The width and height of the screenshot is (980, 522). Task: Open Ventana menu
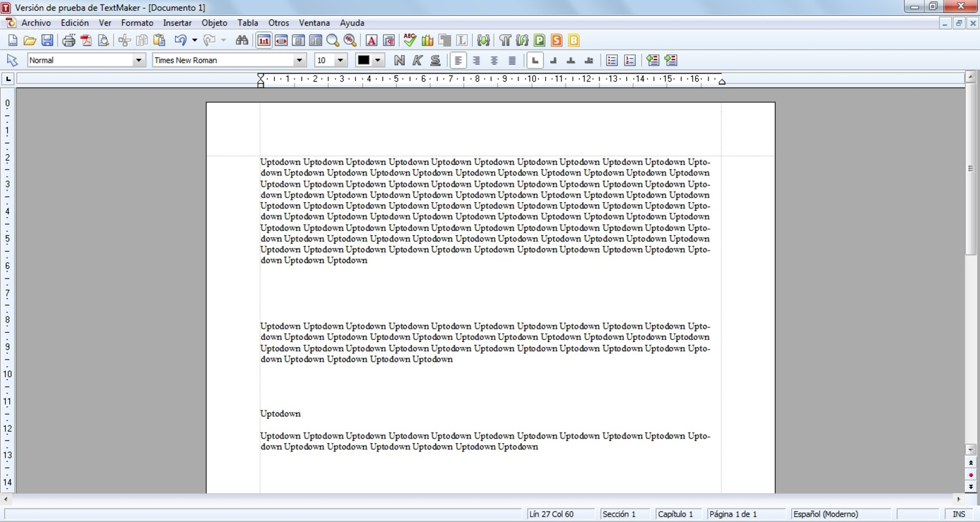click(x=315, y=23)
